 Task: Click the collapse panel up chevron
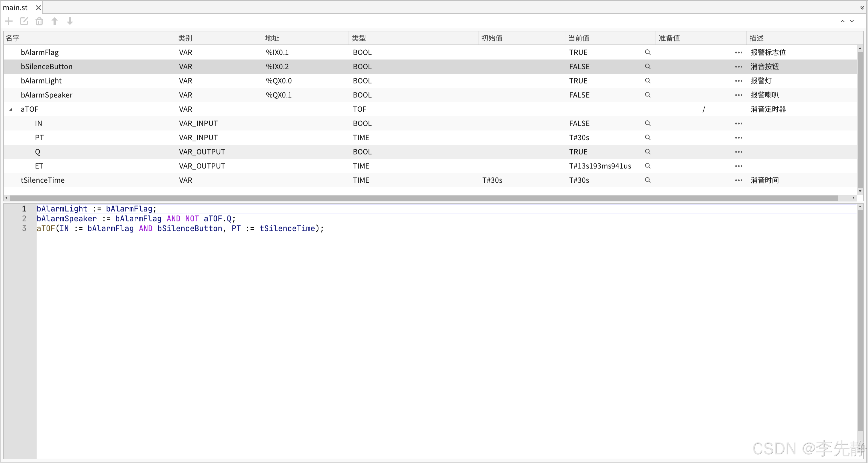[x=842, y=21]
